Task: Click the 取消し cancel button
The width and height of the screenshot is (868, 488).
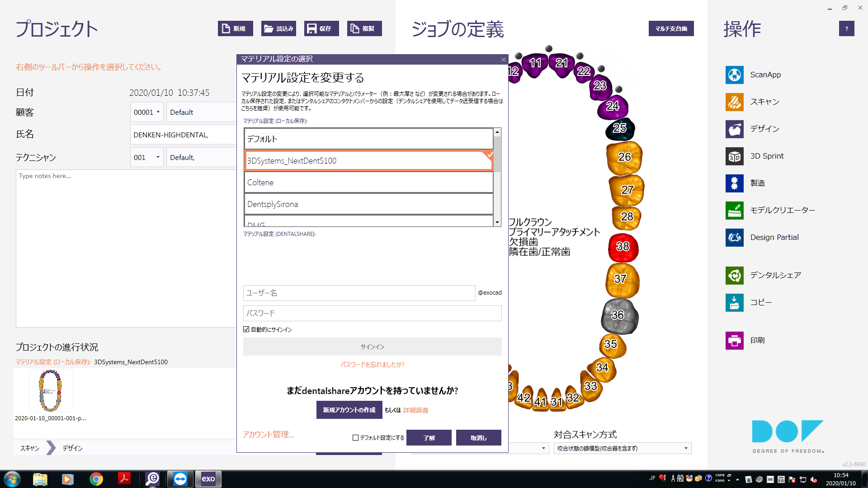Action: point(478,437)
